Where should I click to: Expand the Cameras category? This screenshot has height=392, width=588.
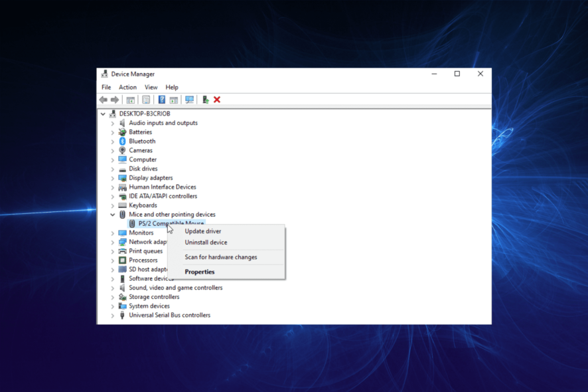pyautogui.click(x=113, y=151)
